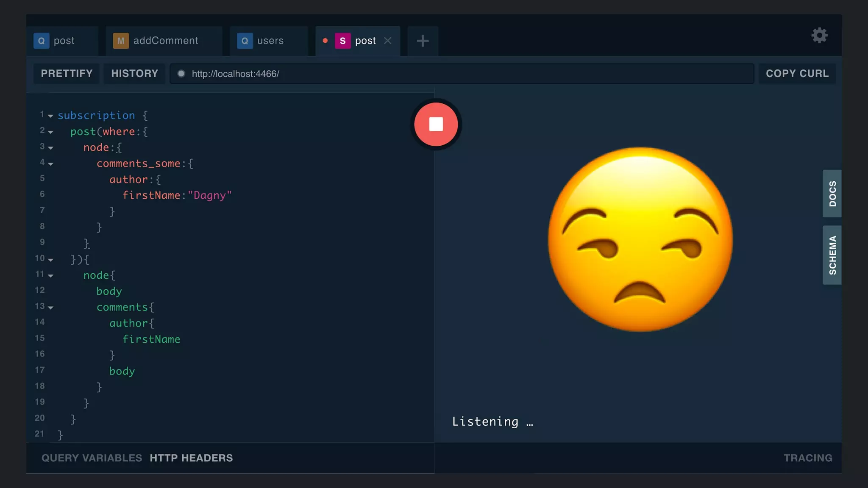Open the DOCS side panel
This screenshot has height=488, width=868.
[832, 194]
